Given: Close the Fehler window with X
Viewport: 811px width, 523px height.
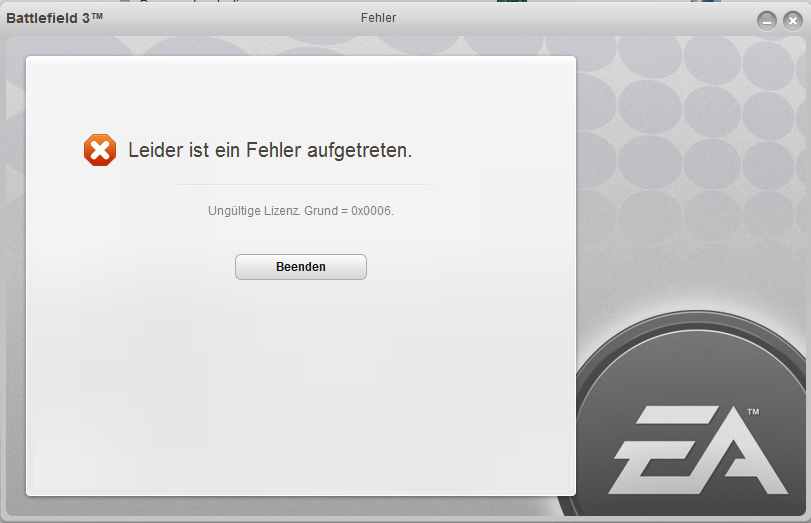Looking at the screenshot, I should [792, 21].
